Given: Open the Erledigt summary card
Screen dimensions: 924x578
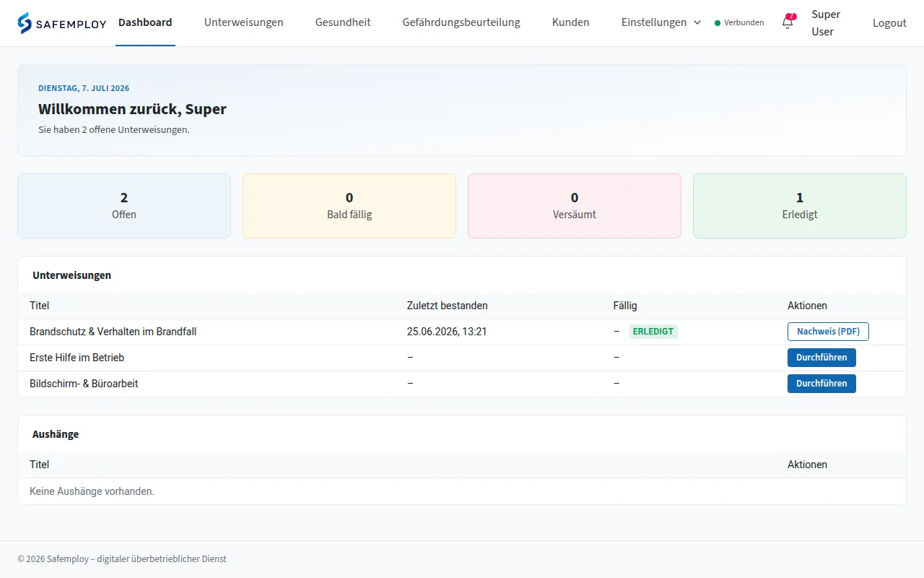Looking at the screenshot, I should coord(800,206).
